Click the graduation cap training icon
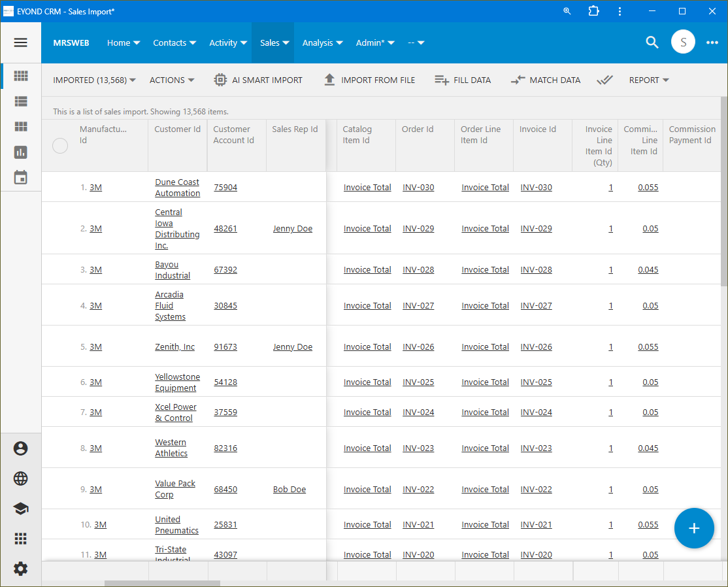The width and height of the screenshot is (728, 587). (x=20, y=509)
